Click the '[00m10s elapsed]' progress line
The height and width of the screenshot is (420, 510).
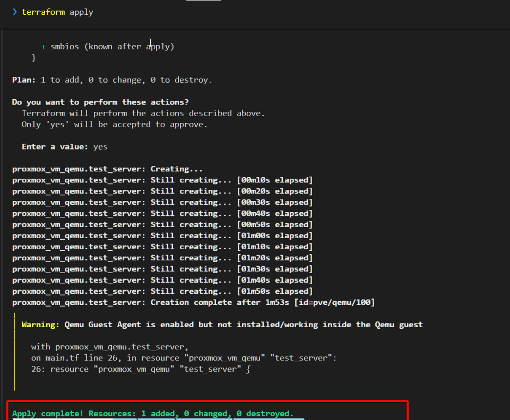pos(274,180)
